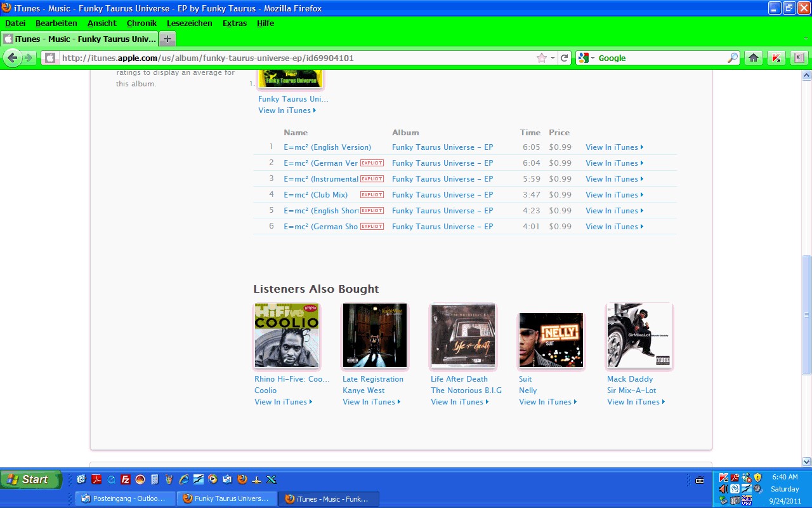Image resolution: width=812 pixels, height=508 pixels.
Task: Click the Coolio Rhino Hi-Five album cover
Action: 287,335
